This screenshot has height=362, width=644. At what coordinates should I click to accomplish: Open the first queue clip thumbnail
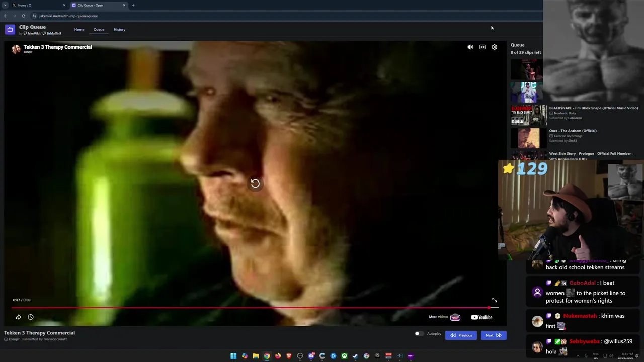[x=526, y=69]
